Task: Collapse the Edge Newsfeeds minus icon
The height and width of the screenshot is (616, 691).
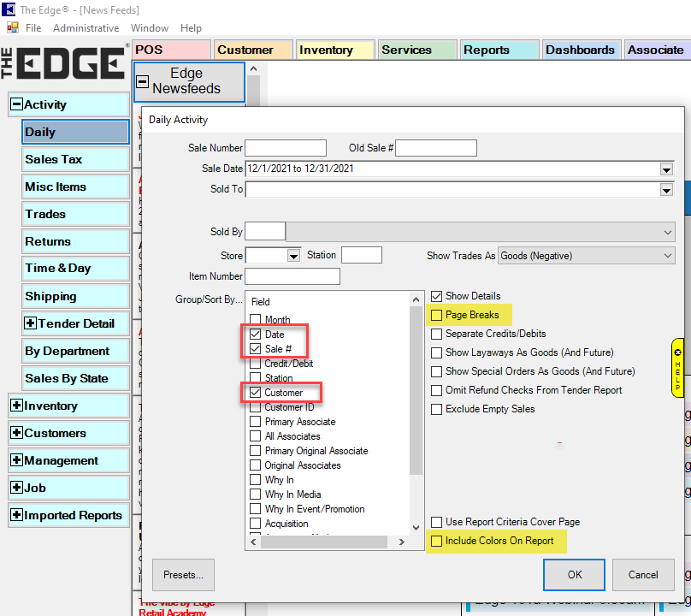Action: pyautogui.click(x=143, y=82)
